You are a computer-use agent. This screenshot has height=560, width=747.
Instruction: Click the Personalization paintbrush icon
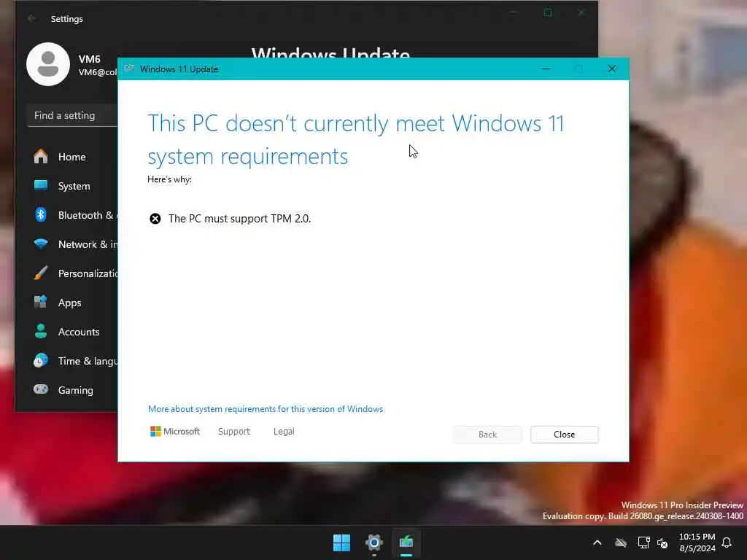point(41,273)
